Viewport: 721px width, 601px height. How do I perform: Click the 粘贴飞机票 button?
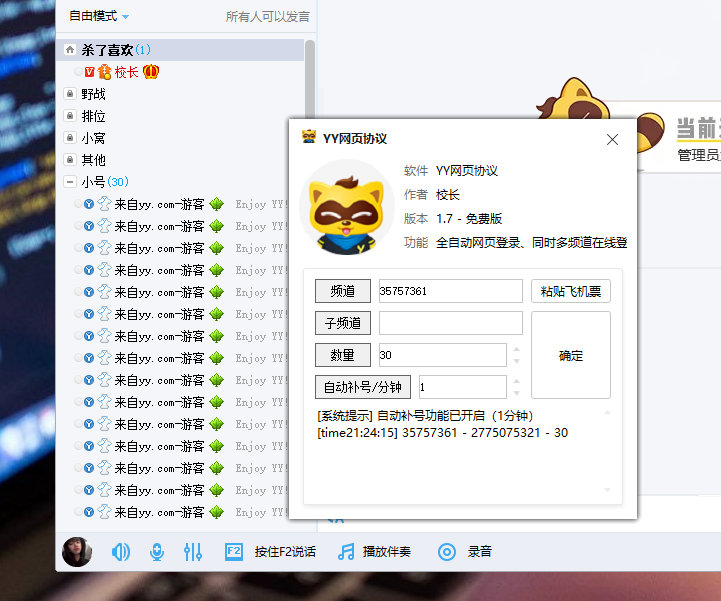(571, 291)
